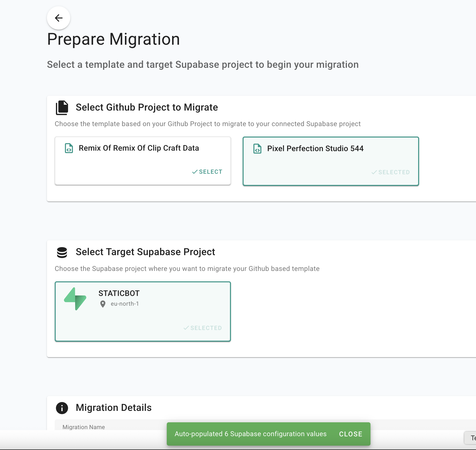Click the Remix Of Remix Of Clip Craft Data title
Image resolution: width=476 pixels, height=450 pixels.
pos(139,148)
